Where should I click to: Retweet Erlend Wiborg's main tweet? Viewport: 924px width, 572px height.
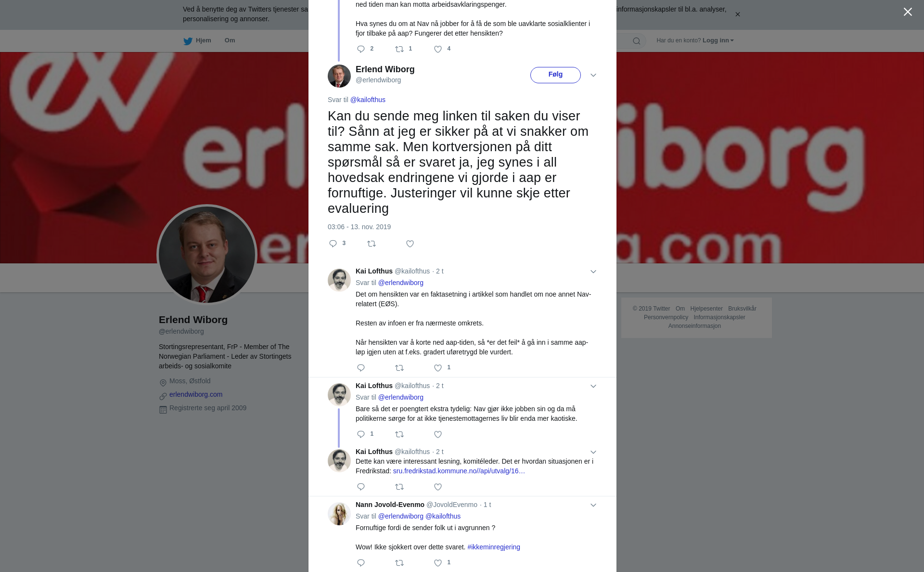click(x=372, y=244)
